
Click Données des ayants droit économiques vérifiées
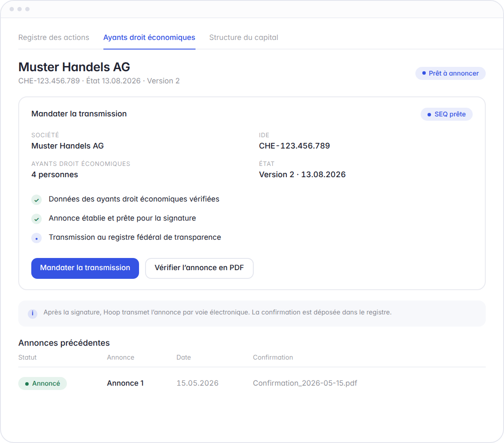pyautogui.click(x=134, y=199)
